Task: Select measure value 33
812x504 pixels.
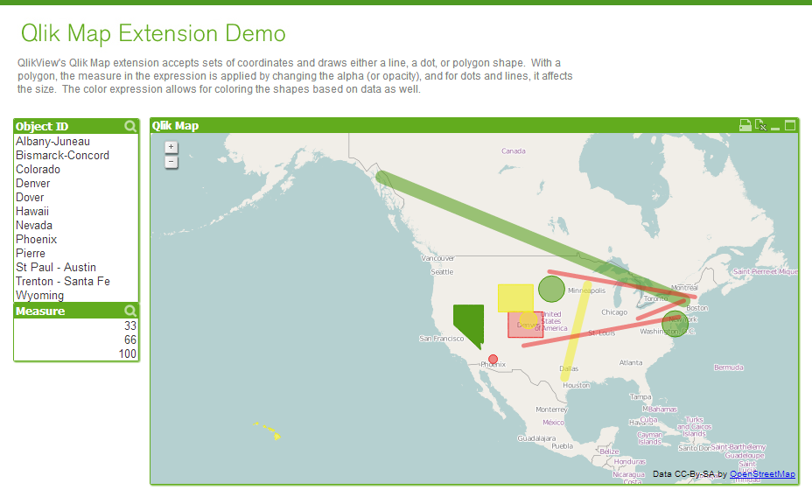Action: click(76, 325)
